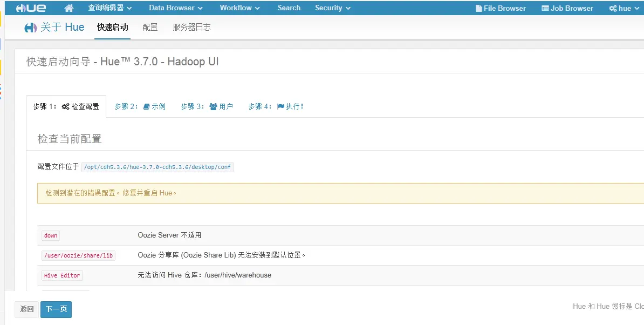Click the gears icon beside hue

[613, 8]
